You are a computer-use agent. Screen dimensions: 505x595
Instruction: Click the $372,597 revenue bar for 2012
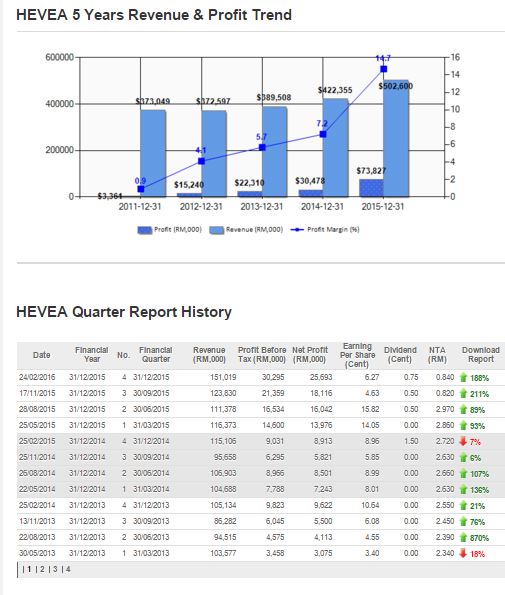(214, 154)
